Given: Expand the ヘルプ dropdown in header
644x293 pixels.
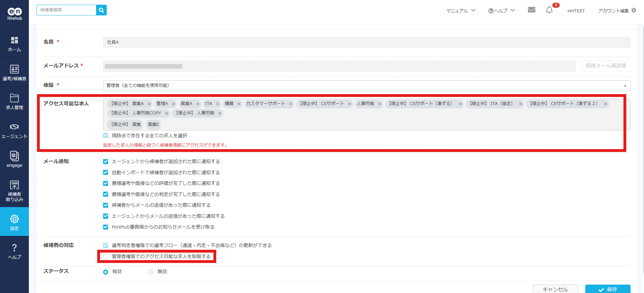Looking at the screenshot, I should click(501, 11).
